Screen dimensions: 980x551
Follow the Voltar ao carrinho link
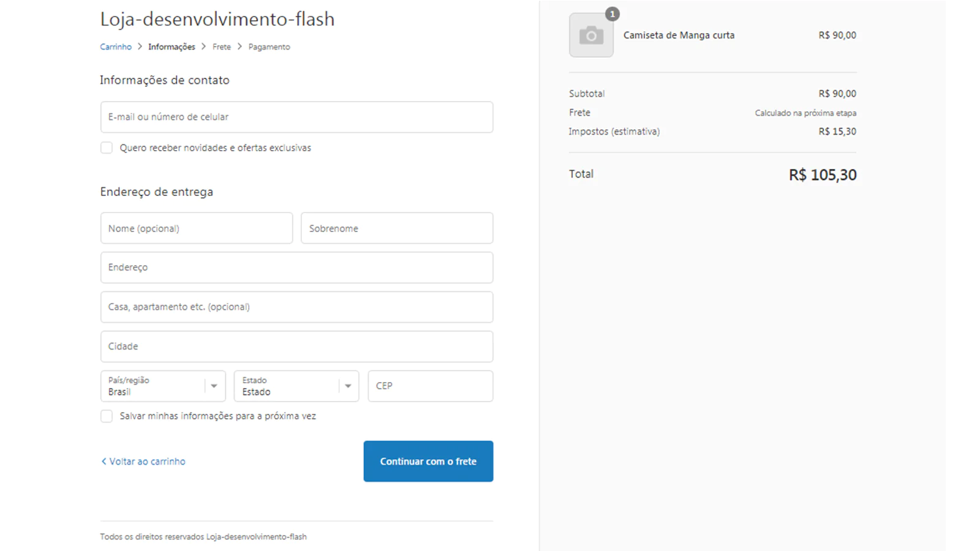(x=147, y=462)
